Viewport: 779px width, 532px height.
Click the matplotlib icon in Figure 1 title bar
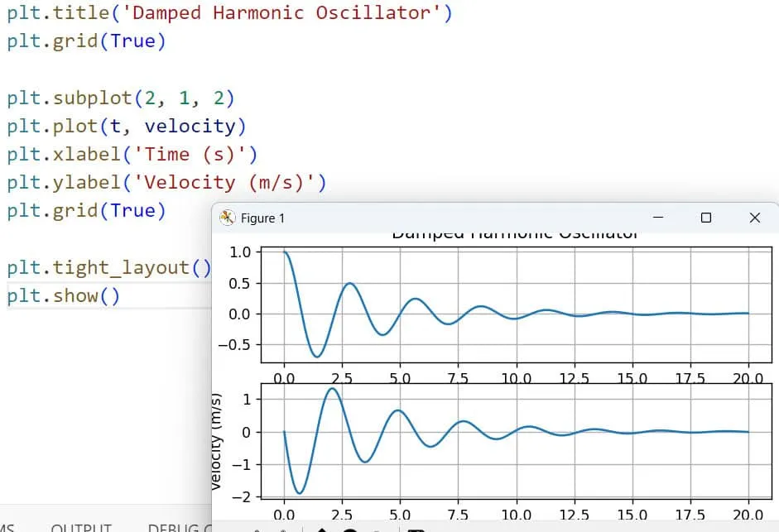pyautogui.click(x=226, y=218)
